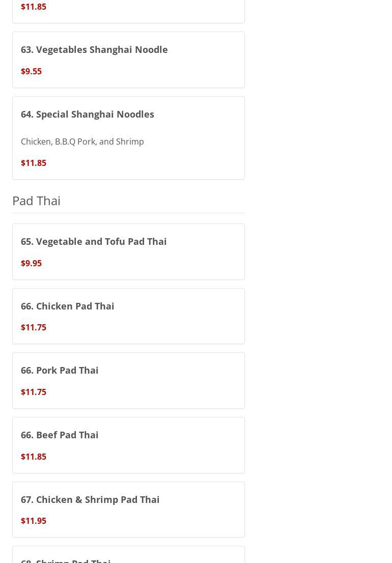
Task: Click the top partially visible $11.85 price
Action: pos(34,7)
